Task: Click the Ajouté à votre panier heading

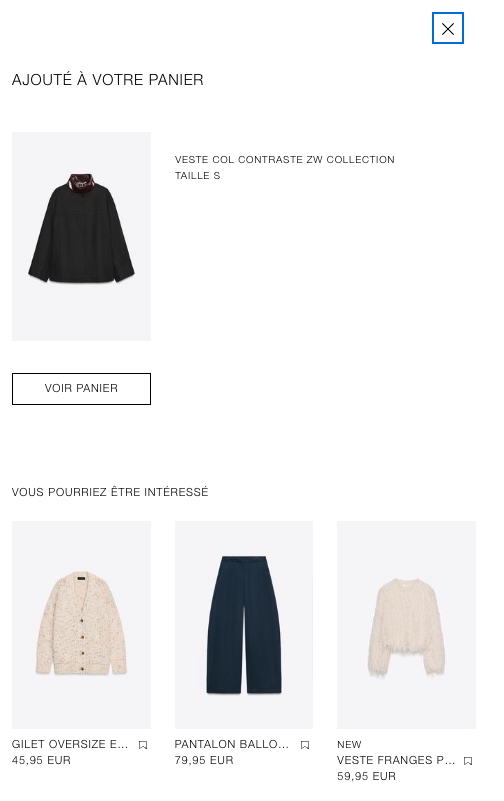Action: pyautogui.click(x=108, y=80)
